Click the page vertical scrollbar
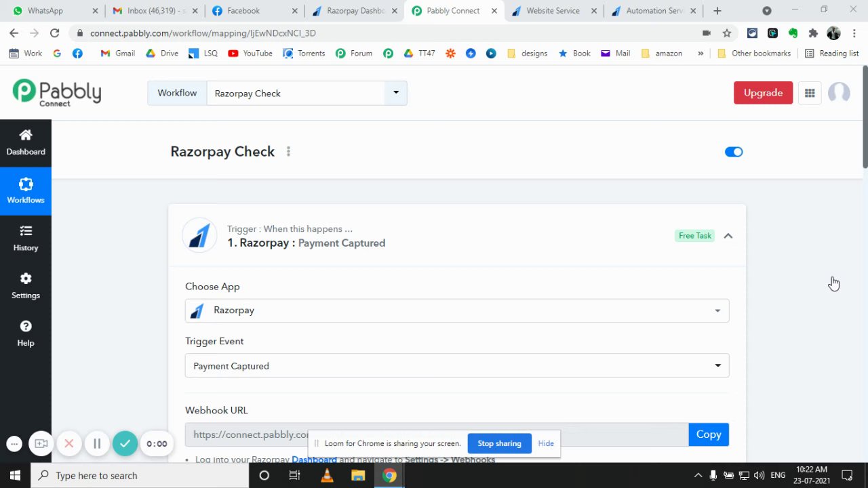Viewport: 868px width, 488px height. [865, 117]
